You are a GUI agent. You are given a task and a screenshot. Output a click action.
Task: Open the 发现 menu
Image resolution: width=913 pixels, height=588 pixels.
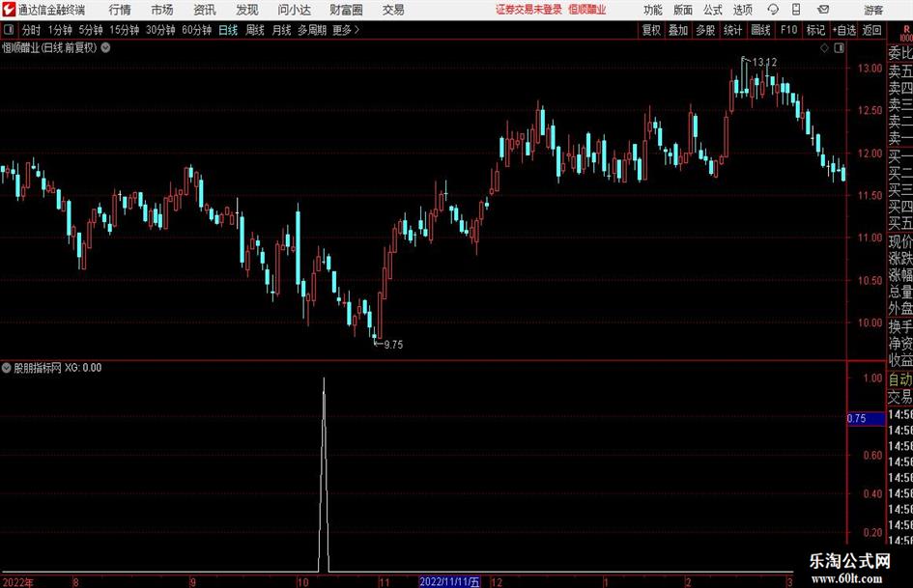pos(247,10)
